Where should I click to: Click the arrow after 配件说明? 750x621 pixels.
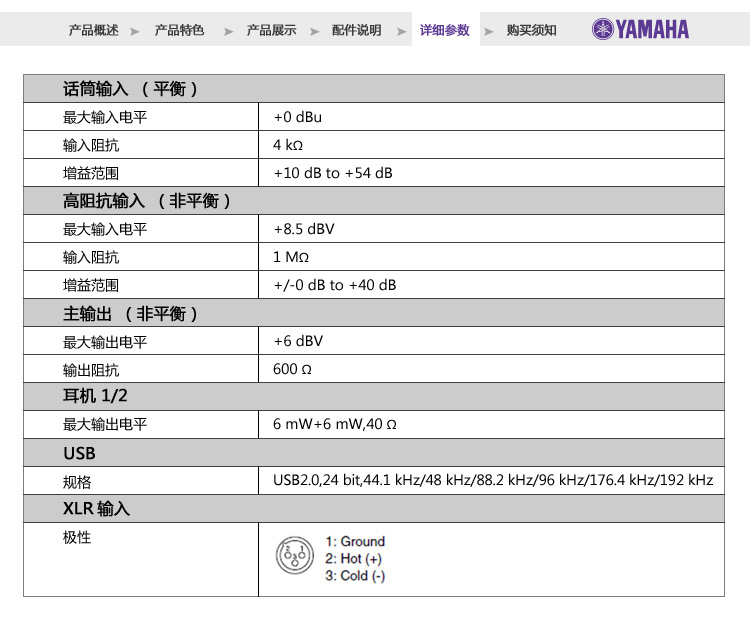[401, 32]
